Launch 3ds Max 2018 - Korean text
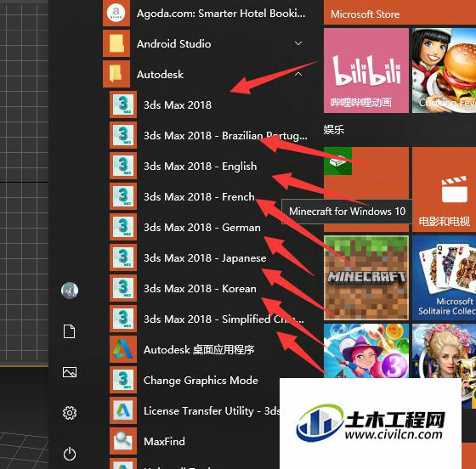The image size is (476, 469). [200, 289]
